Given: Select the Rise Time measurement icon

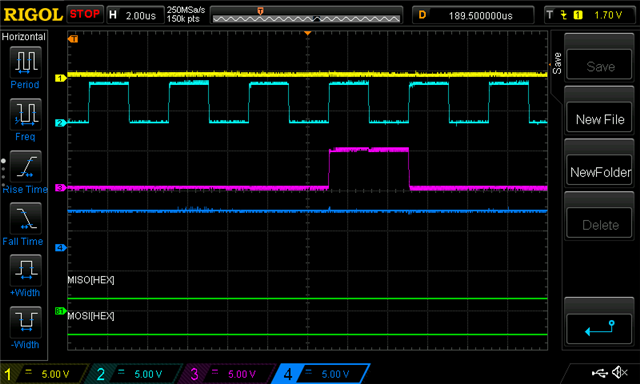Looking at the screenshot, I should (x=25, y=166).
